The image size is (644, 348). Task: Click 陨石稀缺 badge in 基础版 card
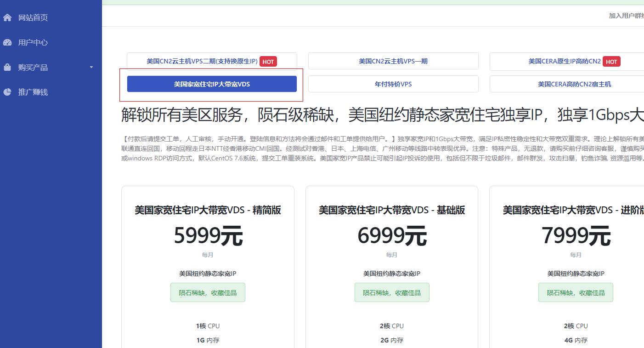(392, 292)
